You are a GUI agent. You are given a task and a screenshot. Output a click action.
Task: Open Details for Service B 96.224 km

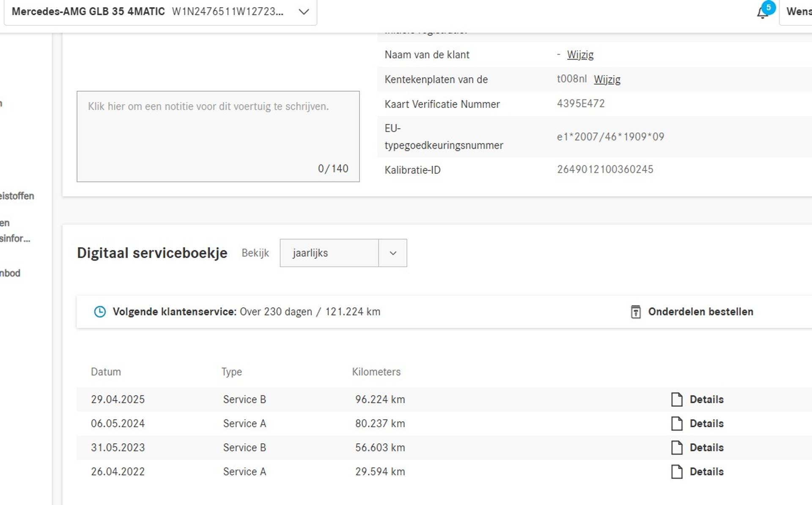pos(706,399)
